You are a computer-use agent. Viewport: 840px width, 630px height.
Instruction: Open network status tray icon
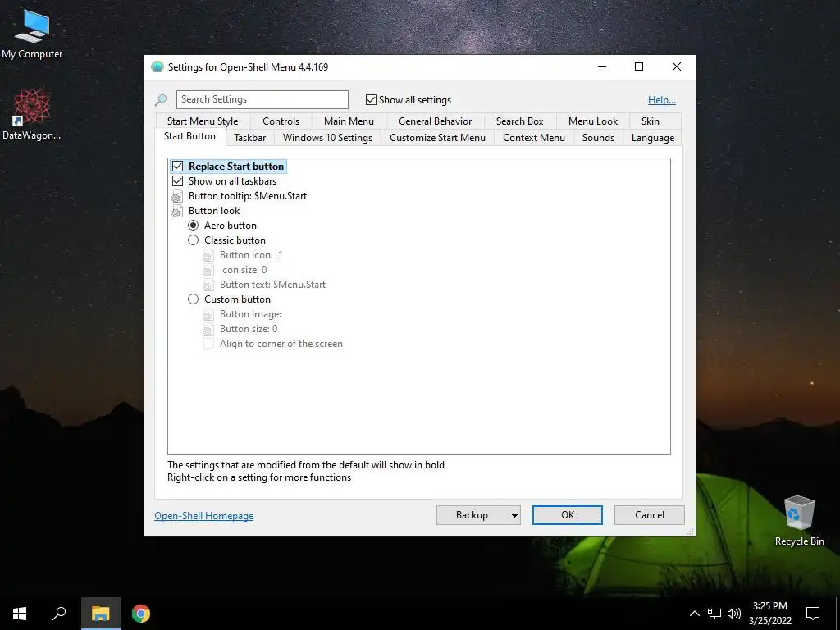coord(714,614)
